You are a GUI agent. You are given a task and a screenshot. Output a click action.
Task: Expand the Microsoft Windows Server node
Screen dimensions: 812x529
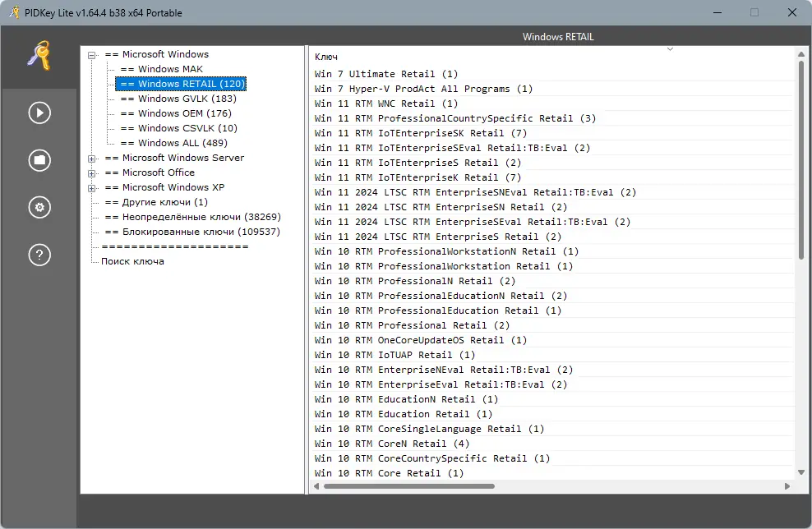click(92, 159)
